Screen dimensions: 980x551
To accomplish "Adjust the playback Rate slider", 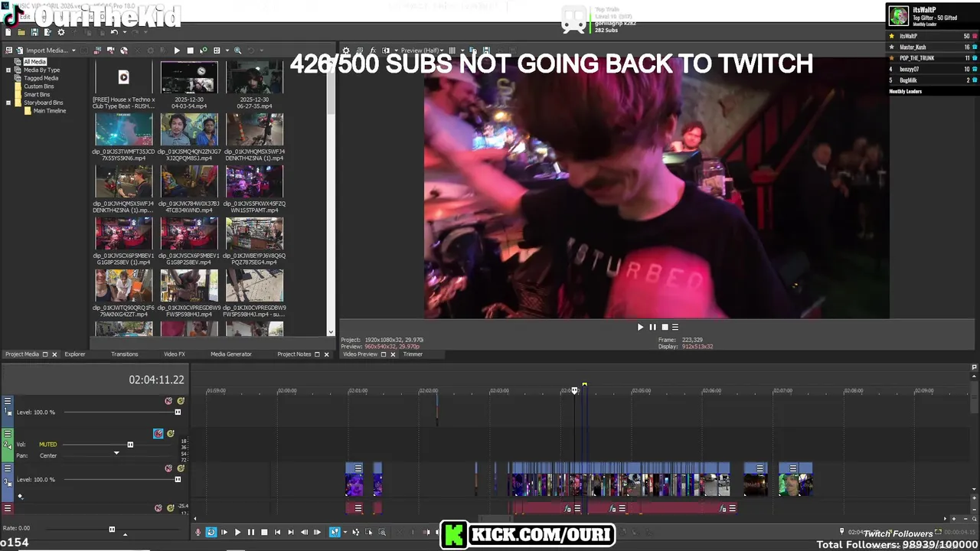I will [x=112, y=530].
